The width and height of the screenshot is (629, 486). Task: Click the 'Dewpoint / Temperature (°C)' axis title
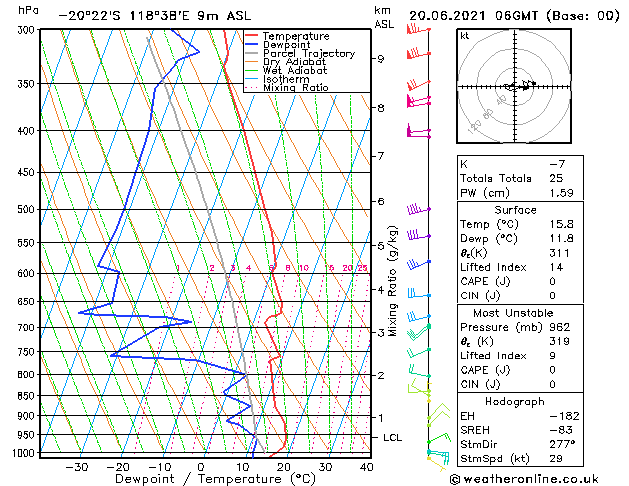(215, 479)
